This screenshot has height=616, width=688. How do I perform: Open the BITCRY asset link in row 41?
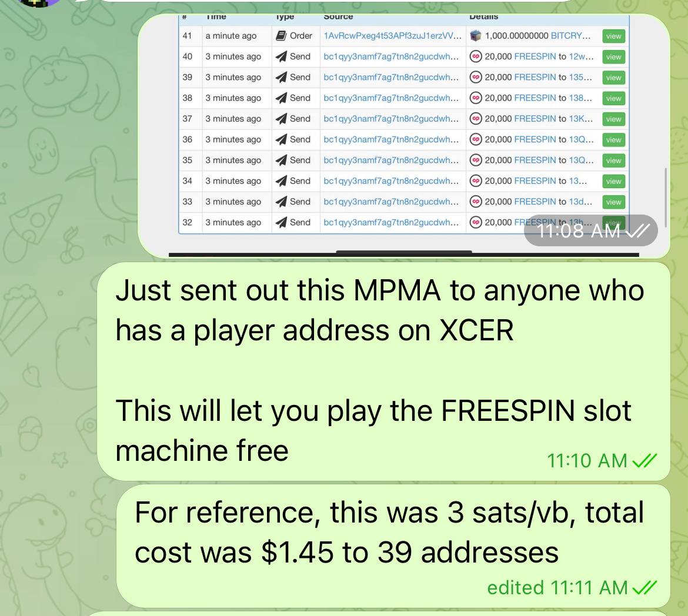point(570,36)
